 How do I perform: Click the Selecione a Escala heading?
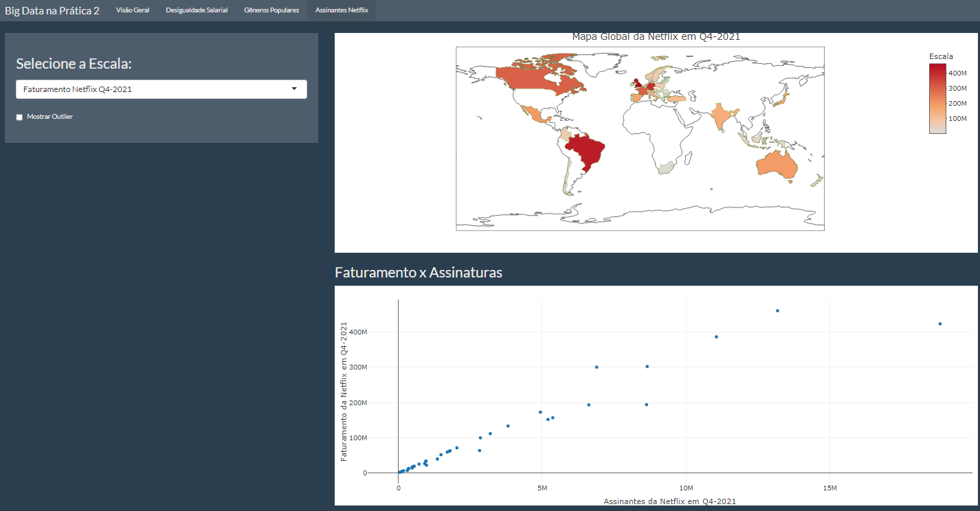(x=74, y=64)
